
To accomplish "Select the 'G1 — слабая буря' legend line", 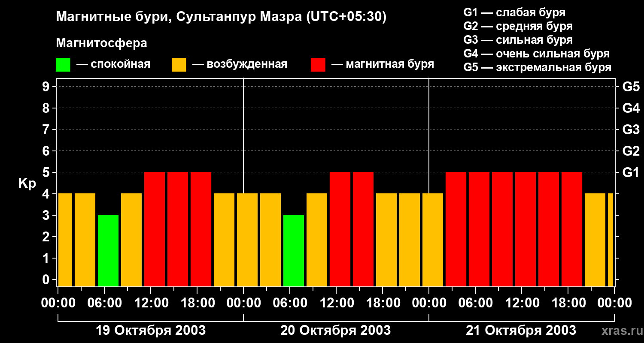I will 514,12.
